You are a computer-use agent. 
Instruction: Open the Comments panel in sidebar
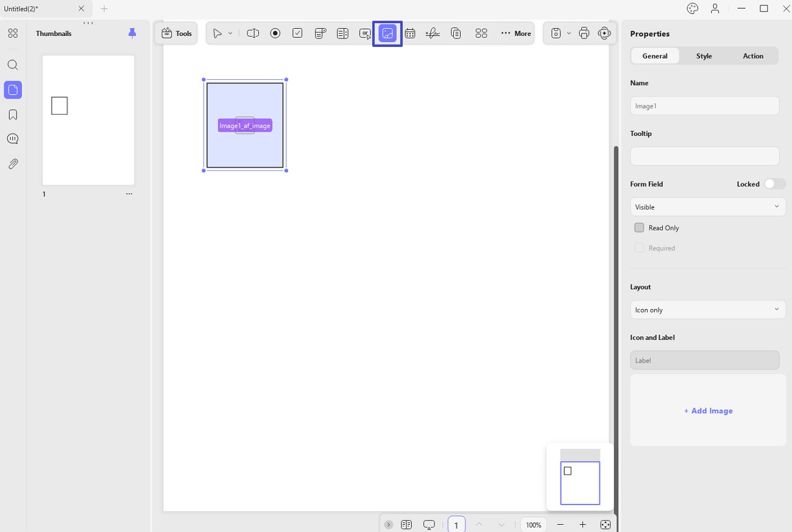(x=13, y=139)
